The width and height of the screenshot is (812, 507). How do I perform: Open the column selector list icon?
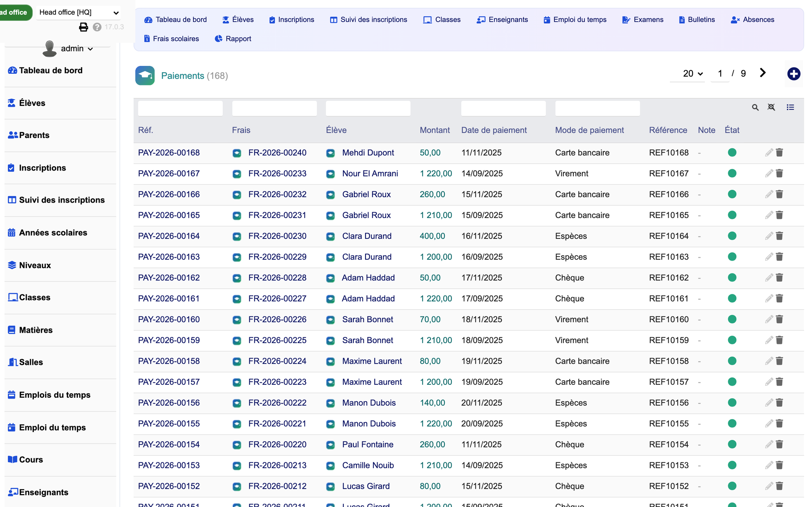coord(790,108)
